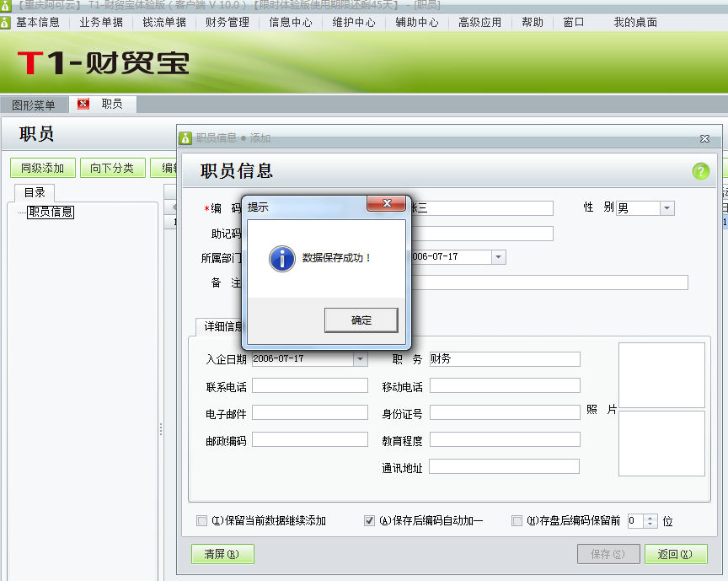Click the 移动电话 input field

[x=505, y=385]
